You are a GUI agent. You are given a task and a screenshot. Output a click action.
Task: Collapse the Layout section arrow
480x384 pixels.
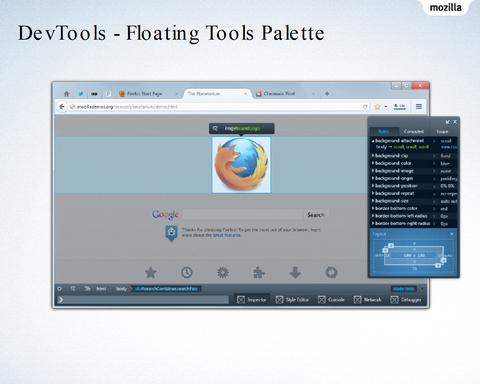(452, 234)
